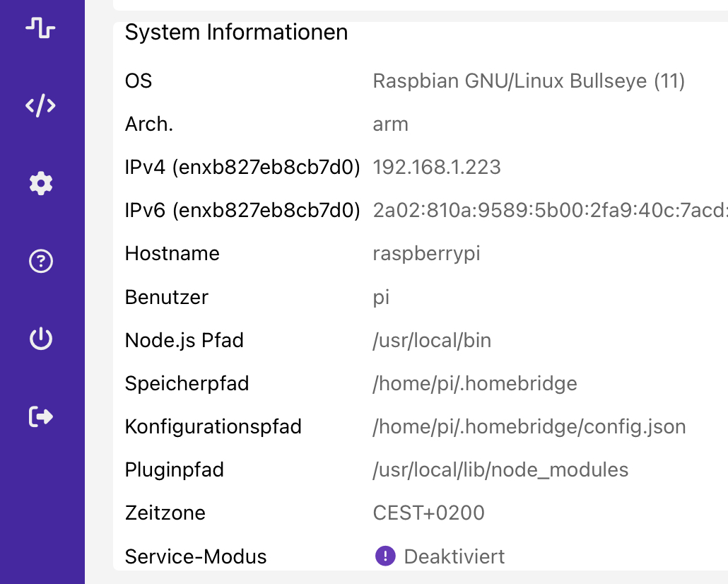Open the JSON config editor code icon

tap(40, 106)
